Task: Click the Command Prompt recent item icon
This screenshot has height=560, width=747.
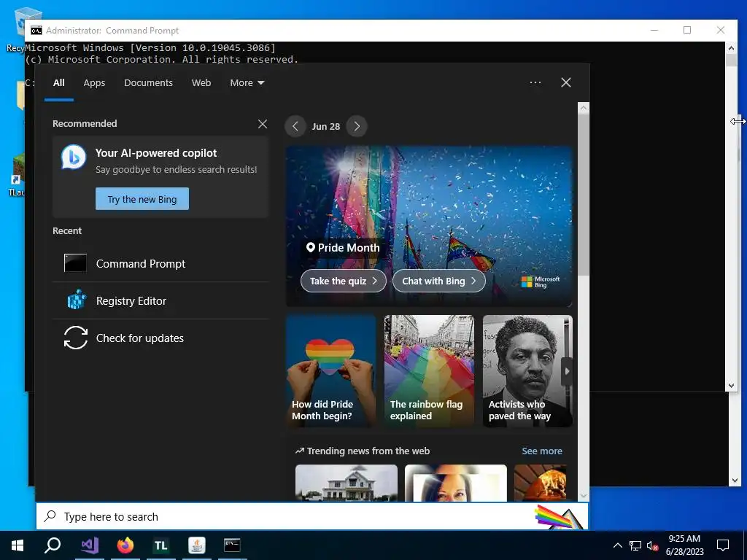Action: coord(75,262)
